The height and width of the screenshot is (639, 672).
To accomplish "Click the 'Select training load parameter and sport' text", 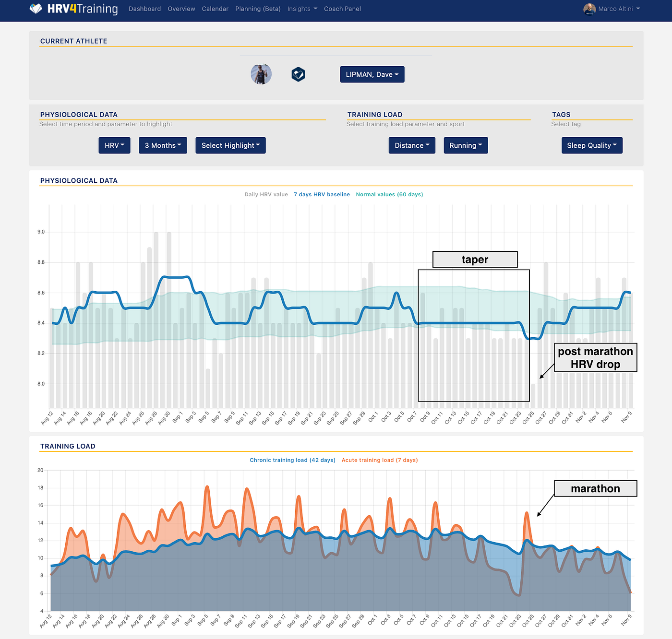I will [406, 124].
